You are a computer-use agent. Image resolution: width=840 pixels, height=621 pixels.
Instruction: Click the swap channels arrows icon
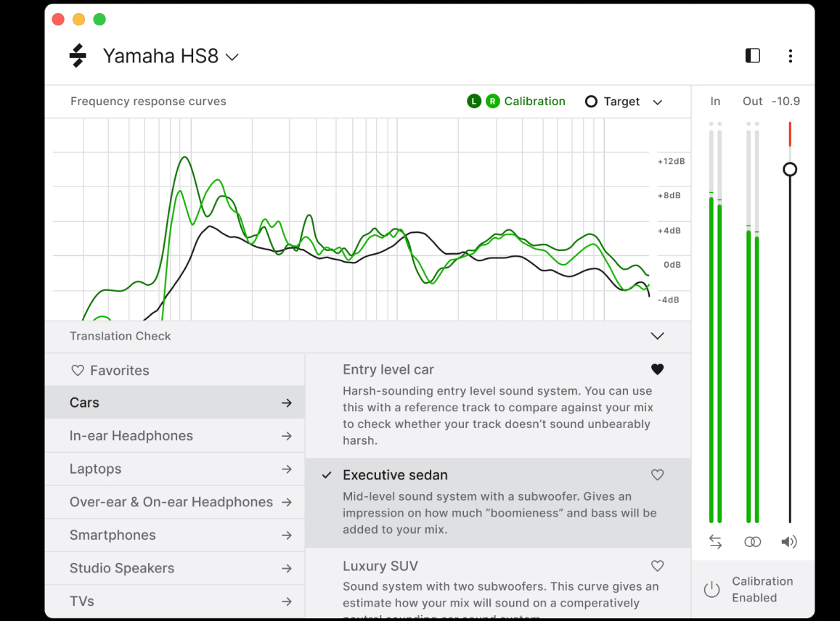(x=716, y=542)
